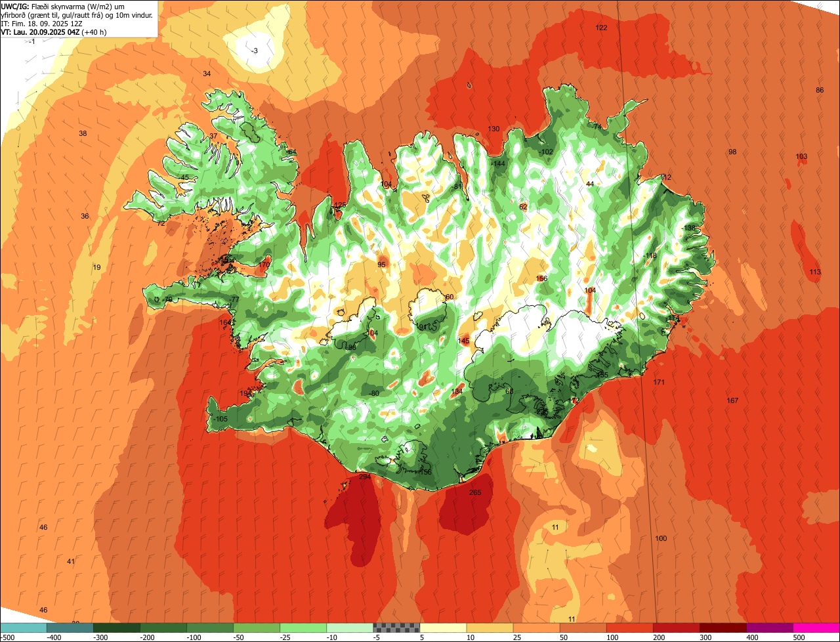Click the flux value 60 near Hofsjökull
Screen dimensions: 840x642
pyautogui.click(x=450, y=297)
